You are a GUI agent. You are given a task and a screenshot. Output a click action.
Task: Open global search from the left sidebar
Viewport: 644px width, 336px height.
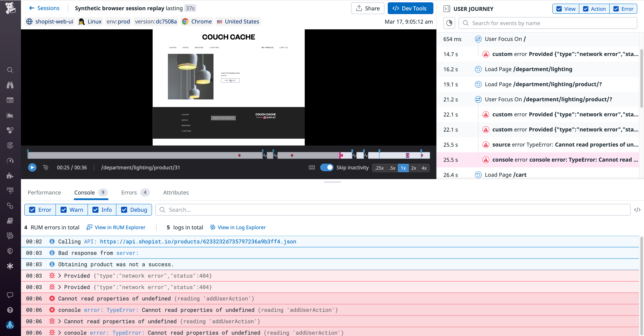pyautogui.click(x=10, y=70)
